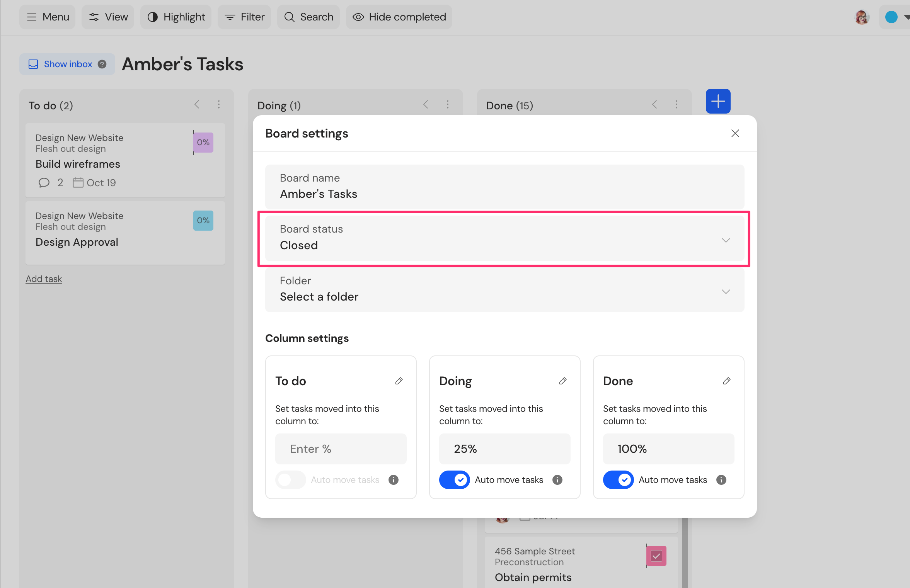The image size is (910, 588).
Task: Close the Board settings dialog
Action: point(735,133)
